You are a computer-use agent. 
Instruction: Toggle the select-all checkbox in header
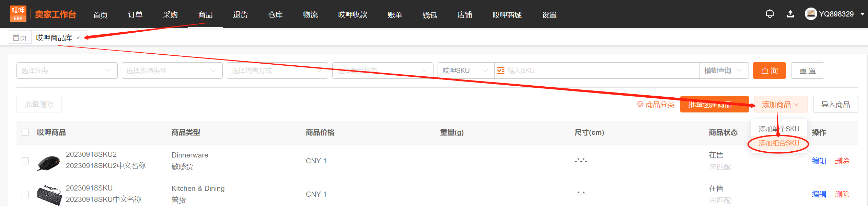tap(25, 132)
